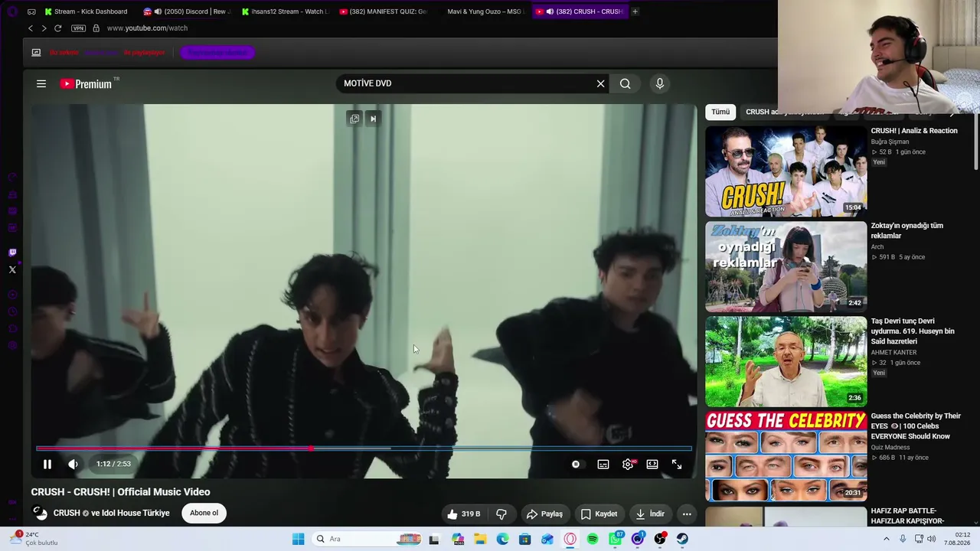The width and height of the screenshot is (980, 551).
Task: Open Steam from the taskbar
Action: pos(682,539)
